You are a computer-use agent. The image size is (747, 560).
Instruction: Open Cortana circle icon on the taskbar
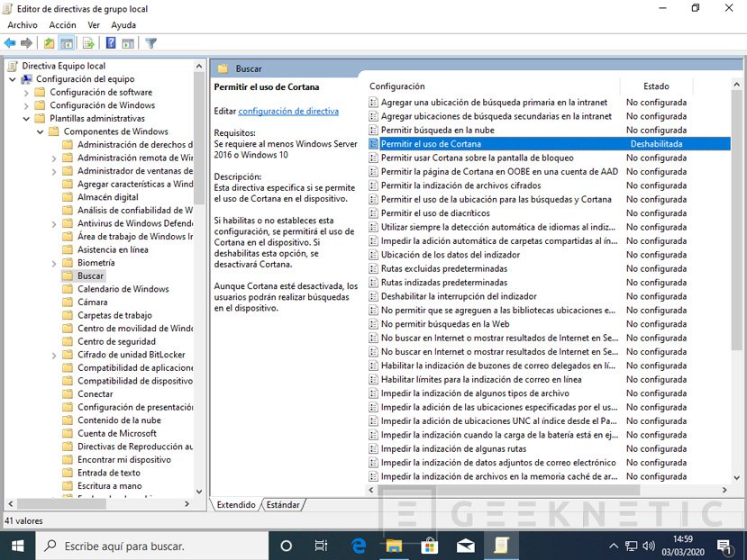coord(287,545)
